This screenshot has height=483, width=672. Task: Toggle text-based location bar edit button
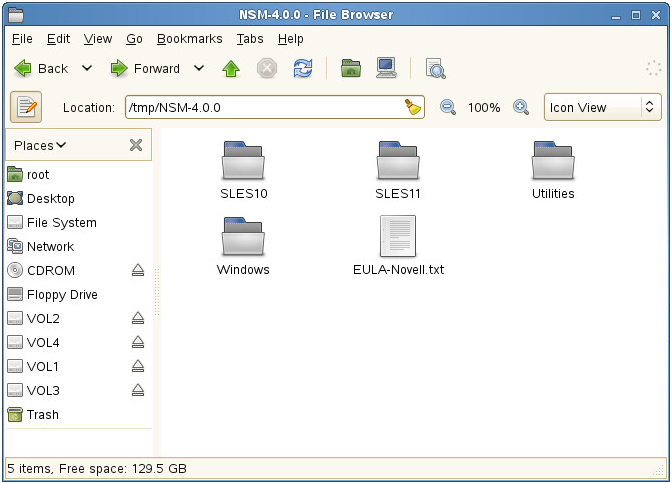[26, 107]
